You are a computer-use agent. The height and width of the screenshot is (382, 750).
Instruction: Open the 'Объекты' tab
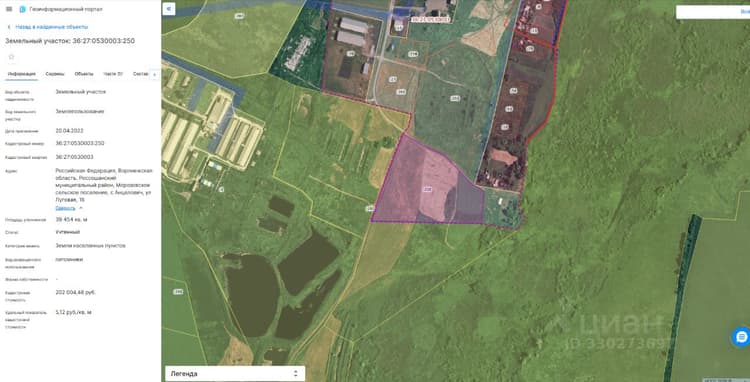pyautogui.click(x=84, y=74)
